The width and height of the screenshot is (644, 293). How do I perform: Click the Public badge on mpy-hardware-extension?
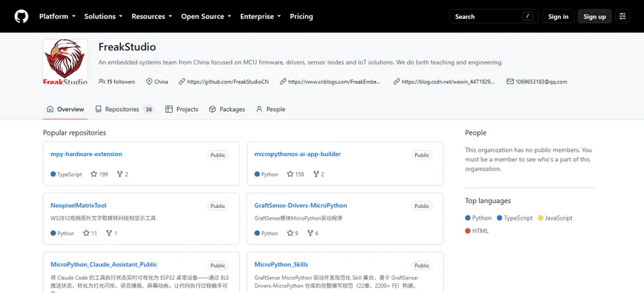(x=217, y=155)
